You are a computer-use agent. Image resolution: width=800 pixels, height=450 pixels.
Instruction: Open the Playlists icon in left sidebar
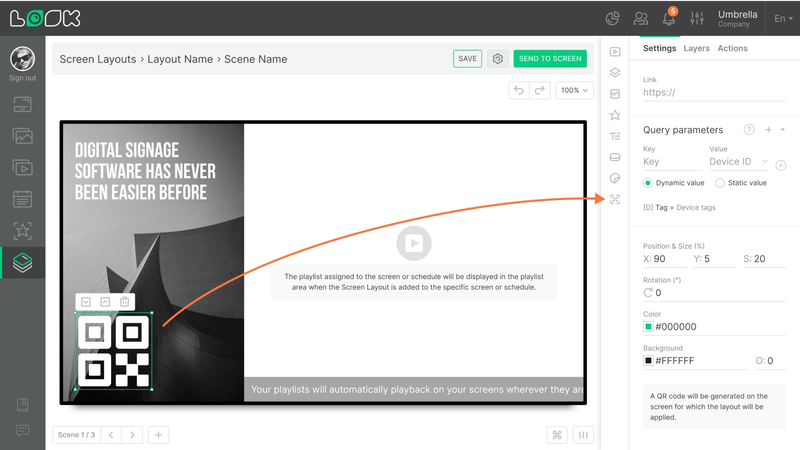[22, 167]
